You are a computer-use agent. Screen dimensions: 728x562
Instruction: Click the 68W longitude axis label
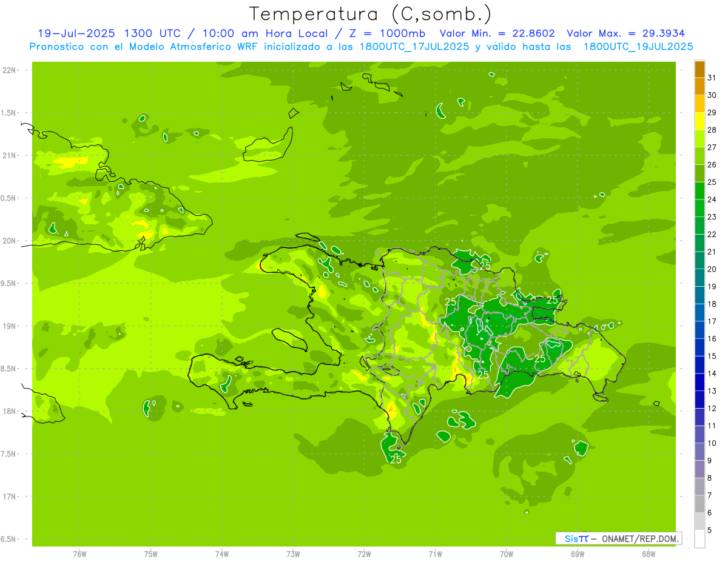[649, 554]
